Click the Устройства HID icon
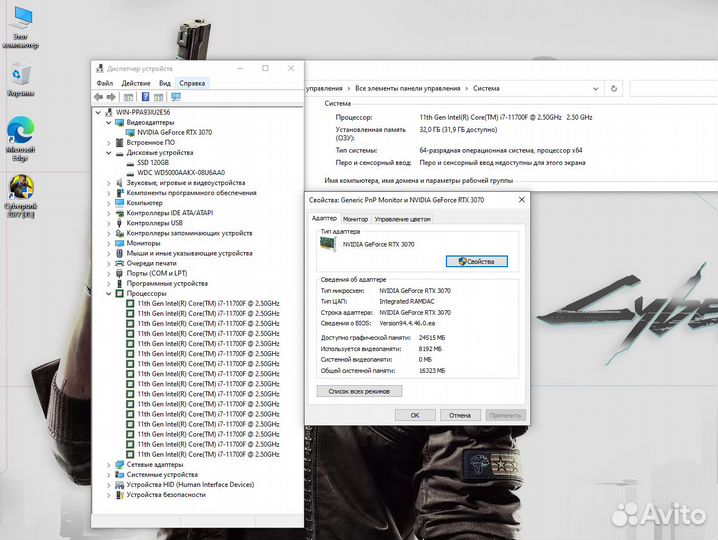The image size is (718, 540). click(120, 485)
